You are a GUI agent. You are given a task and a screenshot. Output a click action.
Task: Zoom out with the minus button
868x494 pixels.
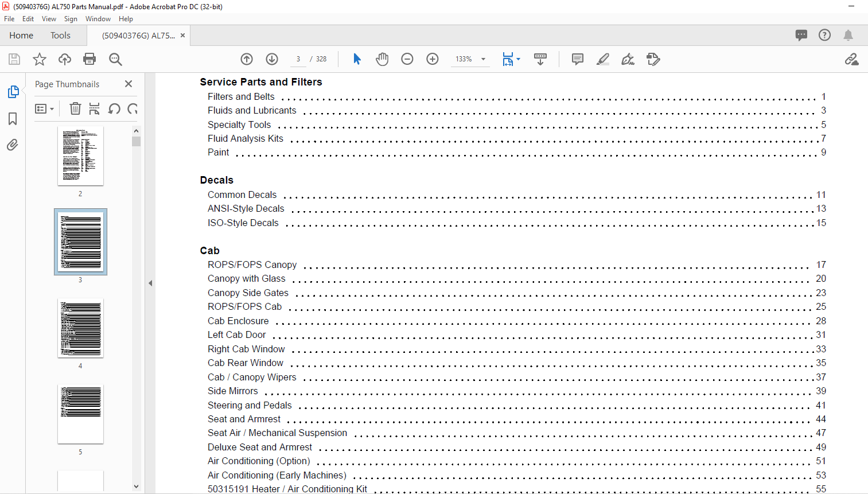point(407,59)
